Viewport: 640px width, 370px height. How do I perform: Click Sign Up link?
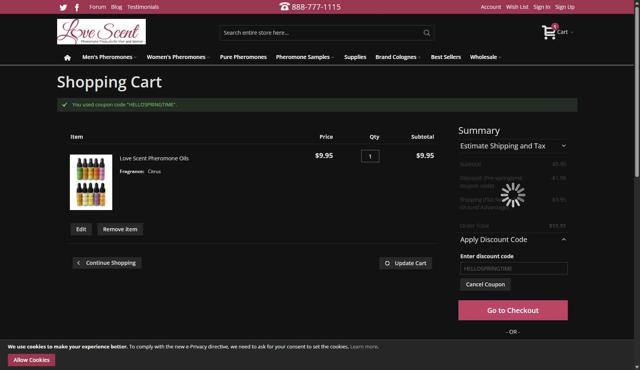tap(564, 7)
